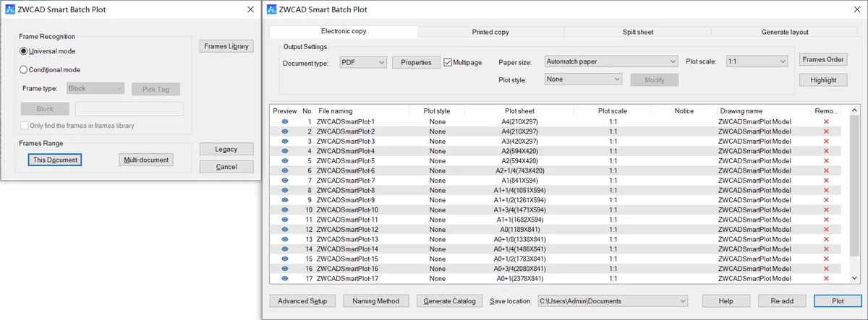Image resolution: width=868 pixels, height=320 pixels.
Task: Toggle preview eye for ZWCADSmartPlot-6
Action: [285, 170]
